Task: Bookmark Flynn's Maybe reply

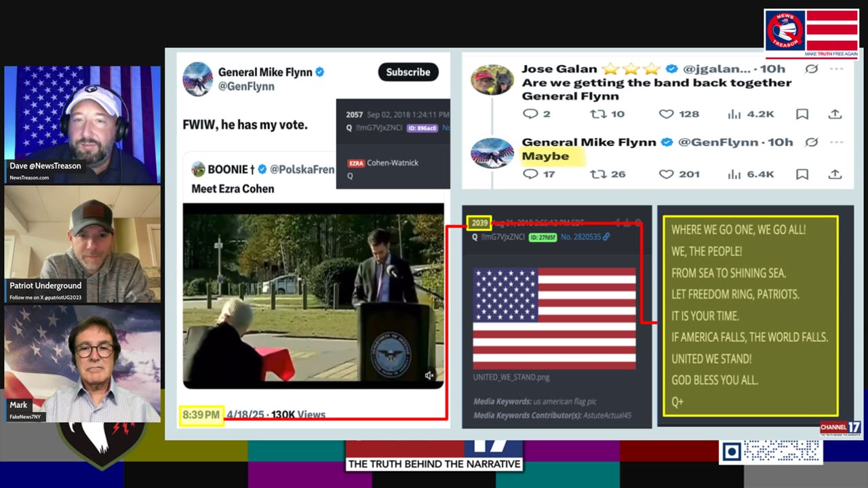Action: pyautogui.click(x=802, y=174)
